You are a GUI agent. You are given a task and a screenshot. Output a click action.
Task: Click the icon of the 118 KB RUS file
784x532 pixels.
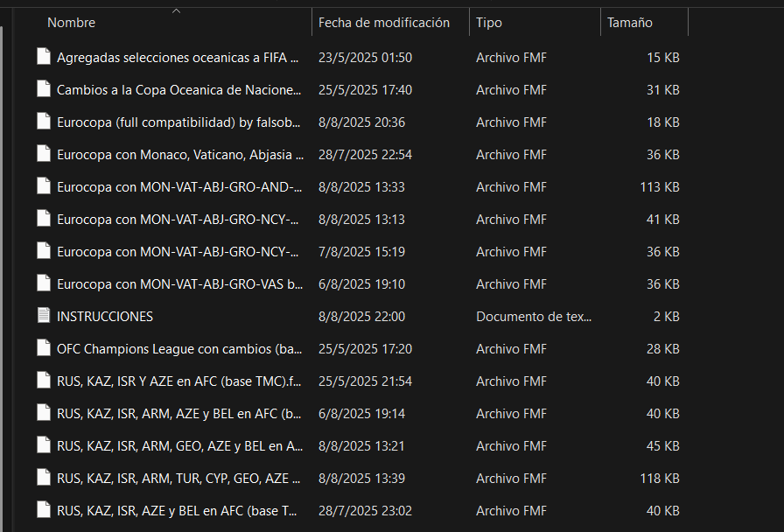click(x=44, y=478)
